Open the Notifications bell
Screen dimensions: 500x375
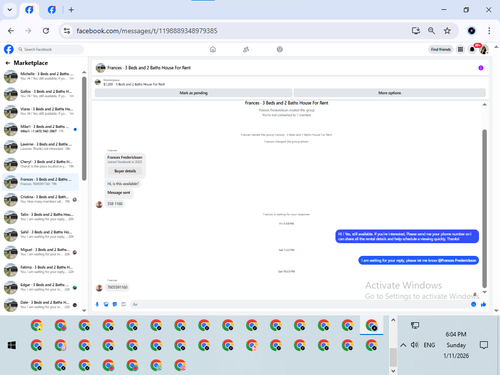[472, 49]
